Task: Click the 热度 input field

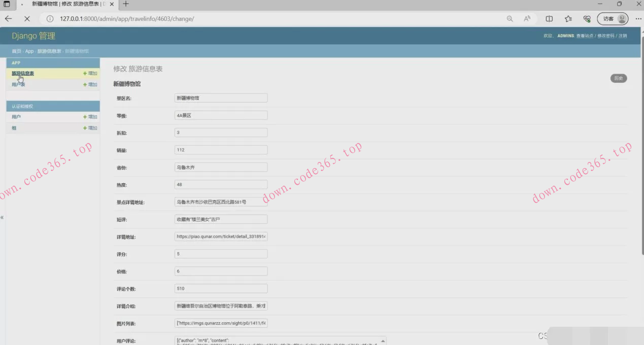Action: (221, 185)
